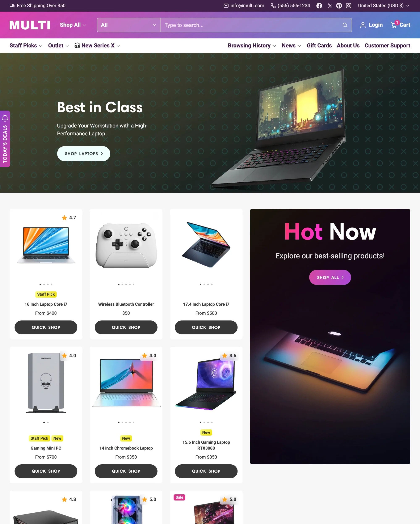Click Quick Shop for Gaming Mini PC

[x=46, y=471]
